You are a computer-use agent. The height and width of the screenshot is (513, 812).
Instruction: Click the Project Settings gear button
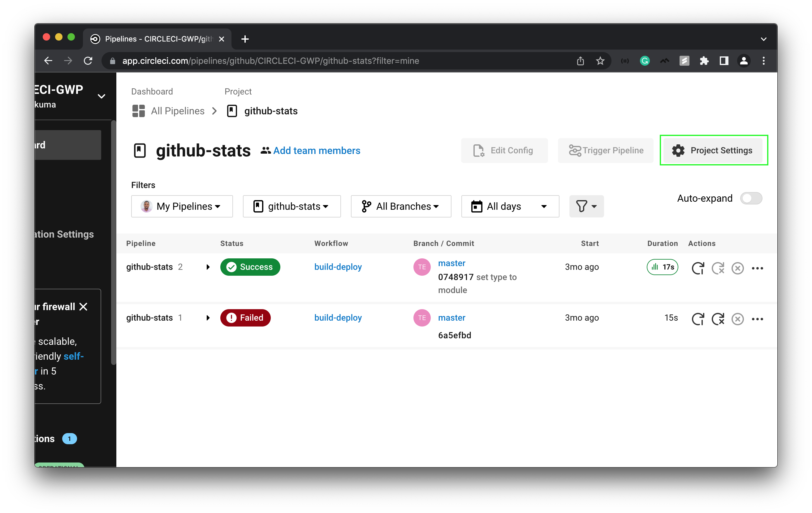pyautogui.click(x=713, y=151)
